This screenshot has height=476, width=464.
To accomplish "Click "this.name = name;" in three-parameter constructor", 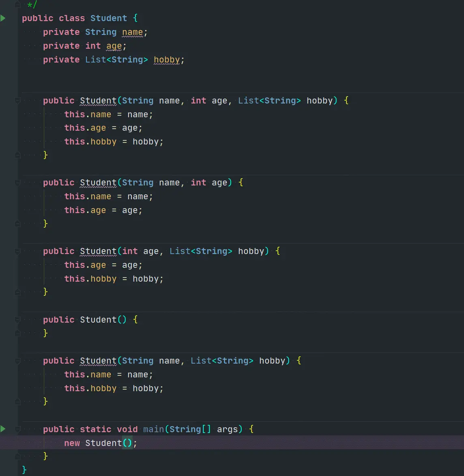I will point(108,114).
